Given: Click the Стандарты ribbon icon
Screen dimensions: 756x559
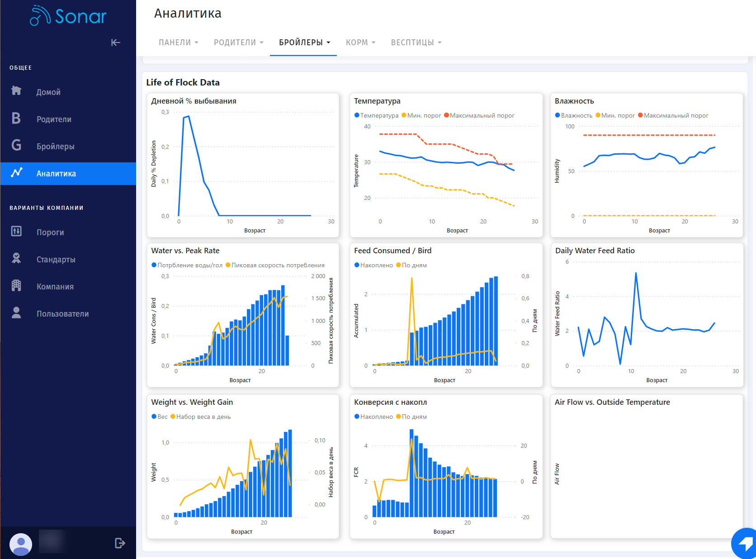Looking at the screenshot, I should (16, 258).
